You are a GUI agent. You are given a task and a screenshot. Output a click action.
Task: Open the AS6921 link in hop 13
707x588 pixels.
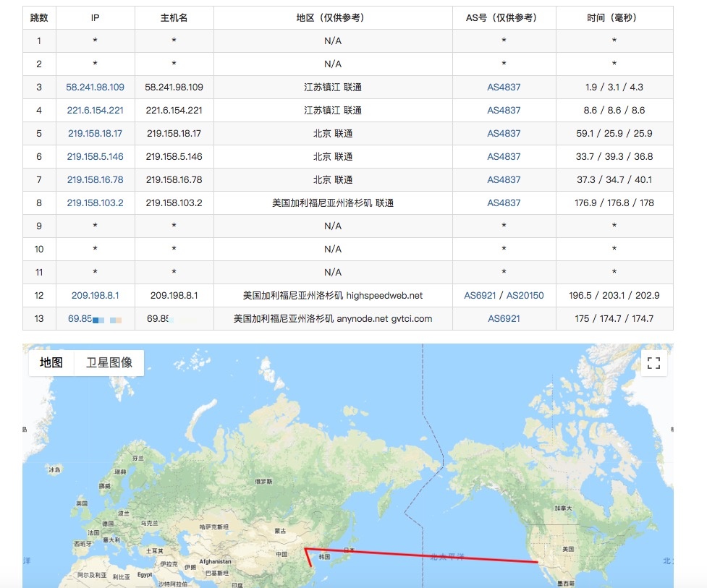(504, 319)
